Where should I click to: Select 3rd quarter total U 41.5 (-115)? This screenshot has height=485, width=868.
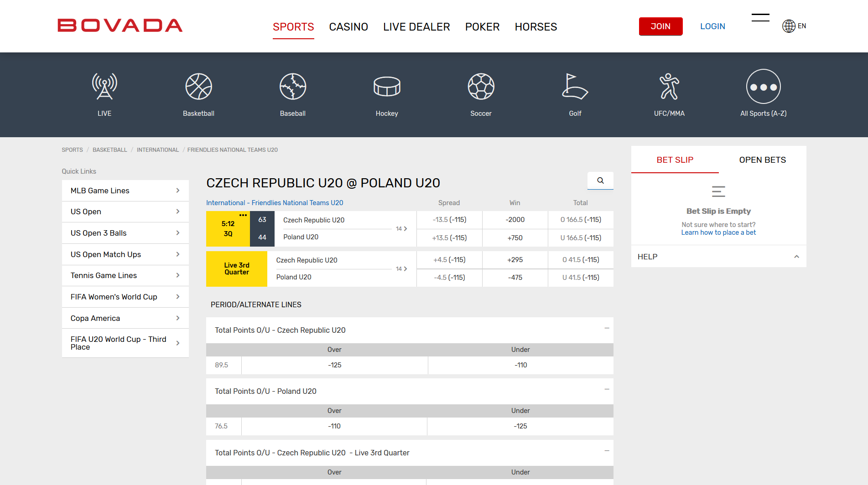[581, 278]
